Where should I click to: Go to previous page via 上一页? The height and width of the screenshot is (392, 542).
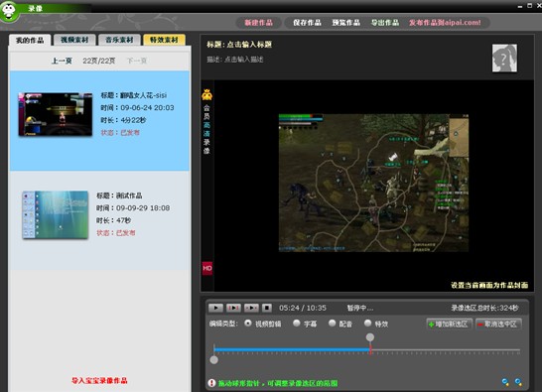[62, 61]
